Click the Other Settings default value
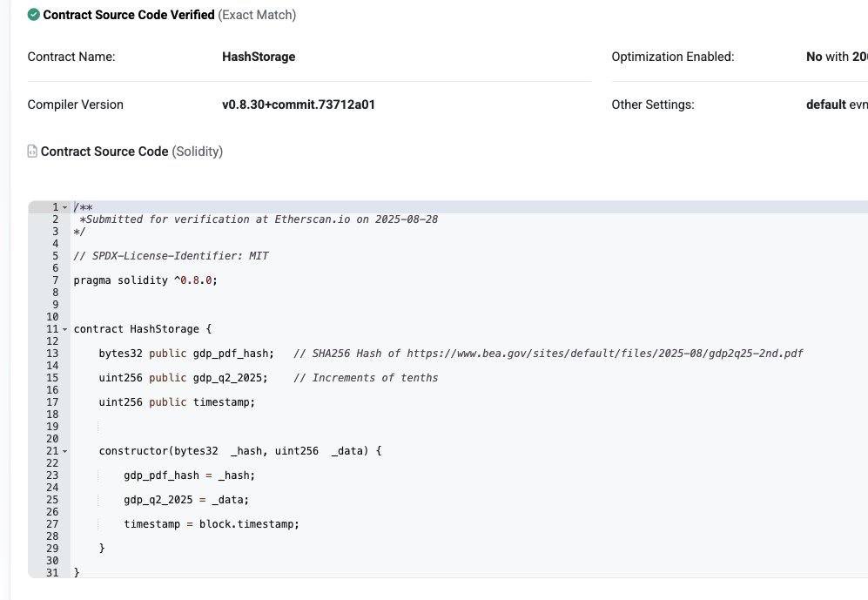 tap(826, 104)
